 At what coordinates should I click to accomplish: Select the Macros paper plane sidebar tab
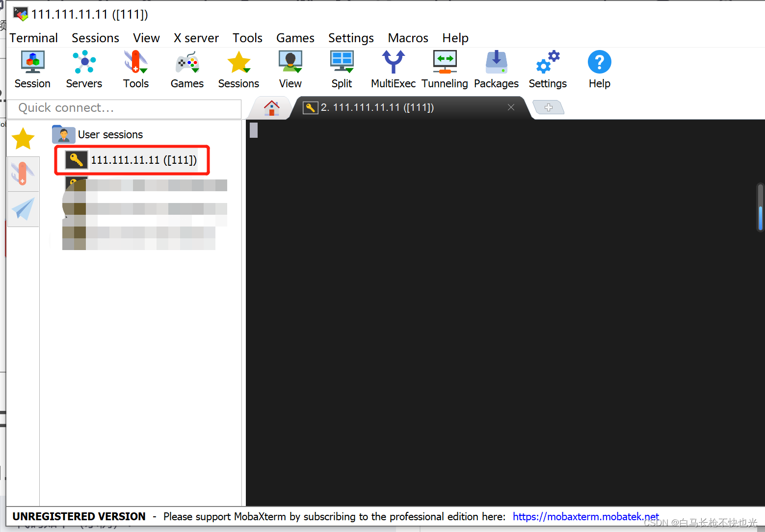point(23,209)
